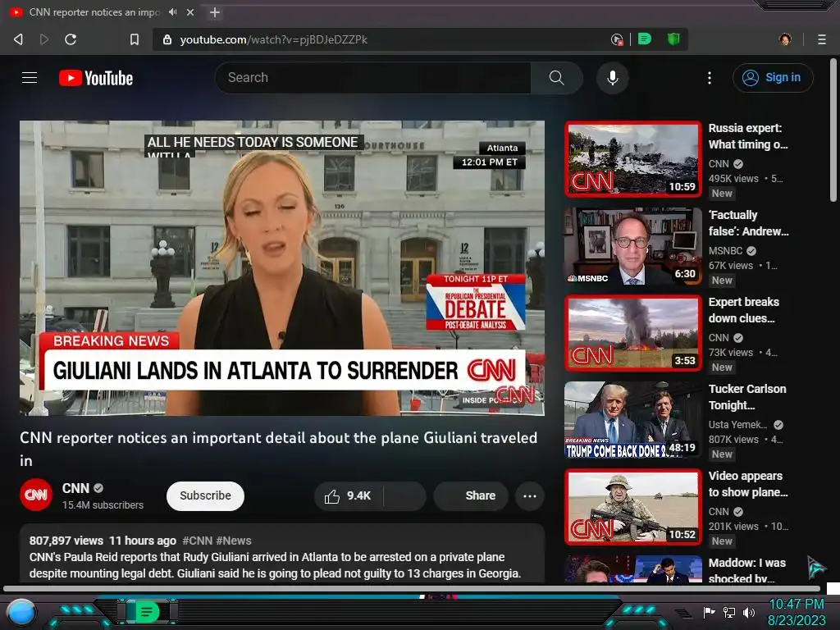Click 'Russia expert: What timing' title
The height and width of the screenshot is (630, 840).
pos(748,136)
